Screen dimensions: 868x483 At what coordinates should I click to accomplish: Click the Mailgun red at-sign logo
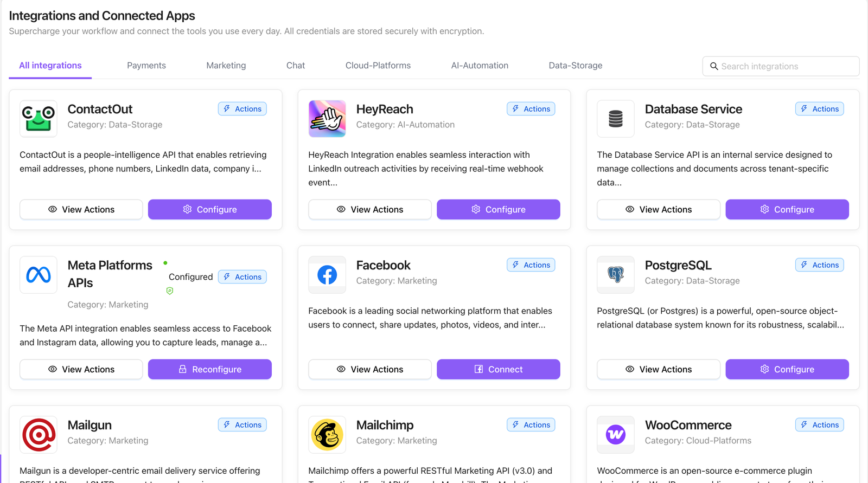39,434
